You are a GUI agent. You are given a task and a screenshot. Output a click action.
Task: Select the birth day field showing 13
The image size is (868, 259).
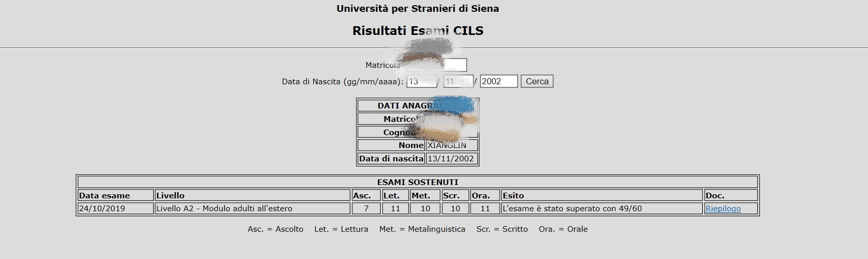(421, 81)
